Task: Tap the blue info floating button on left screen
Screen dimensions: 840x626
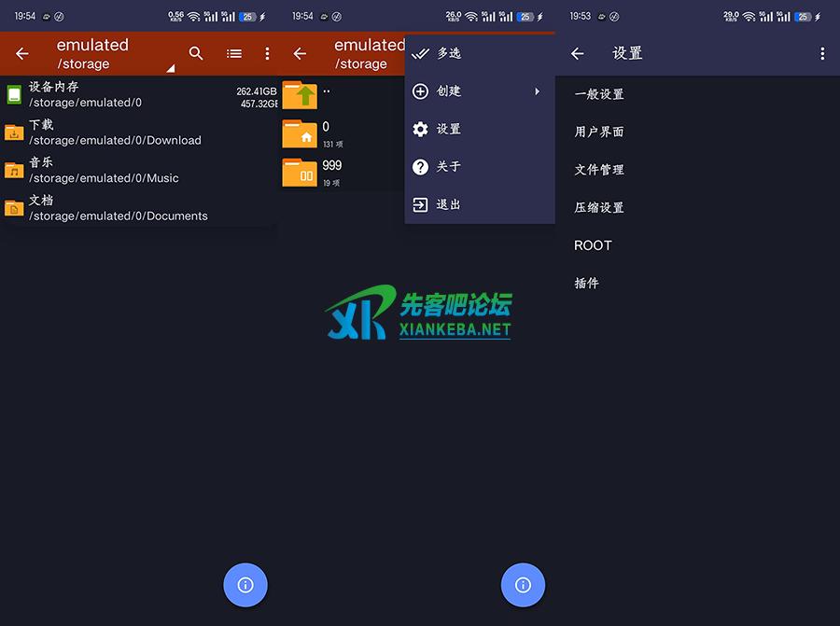Action: point(245,585)
